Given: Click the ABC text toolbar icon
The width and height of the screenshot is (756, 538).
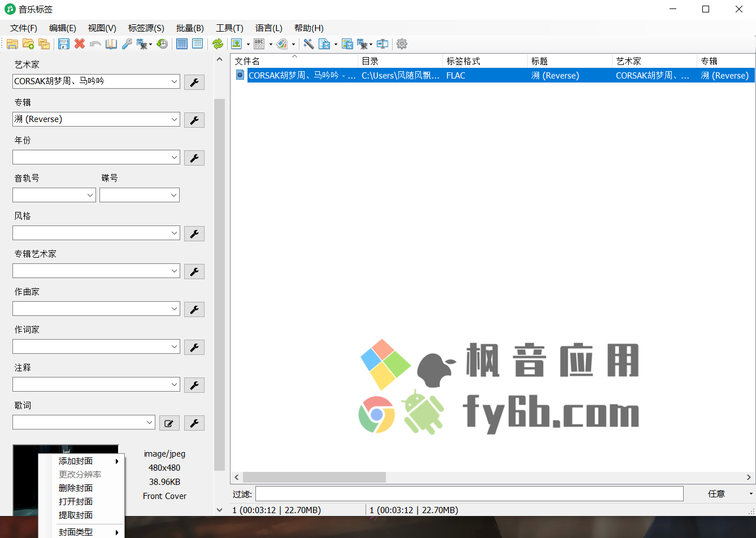Looking at the screenshot, I should click(259, 44).
